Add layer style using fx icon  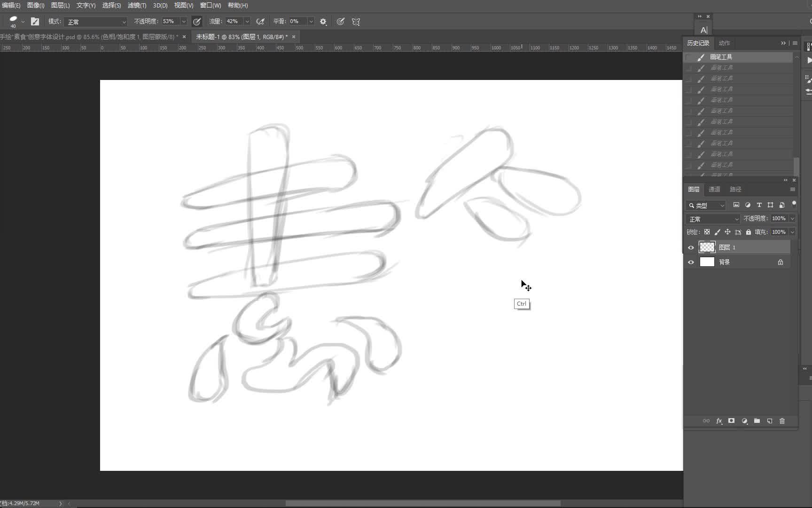pyautogui.click(x=719, y=421)
